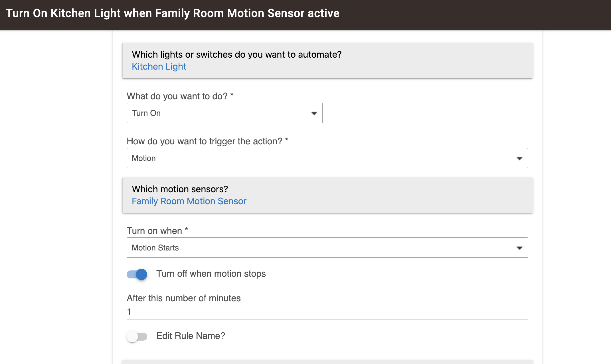Click the 'Which motion sensors?' panel heading

tap(180, 189)
